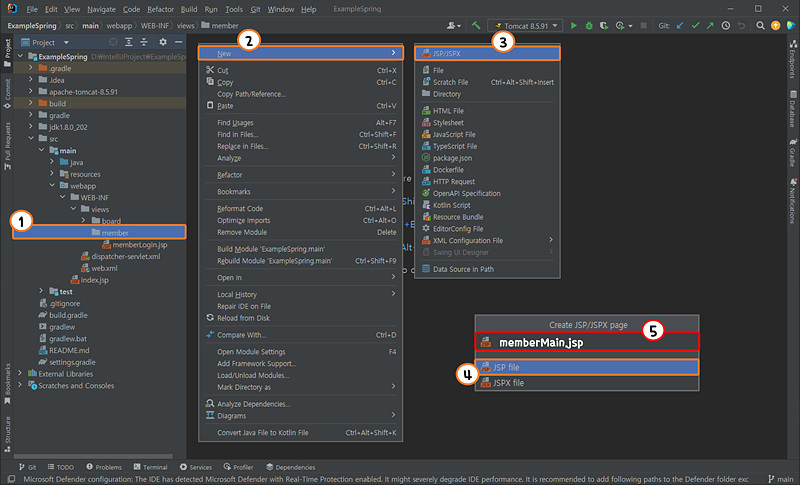
Task: Open Pull Requests tool window
Action: pos(7,145)
